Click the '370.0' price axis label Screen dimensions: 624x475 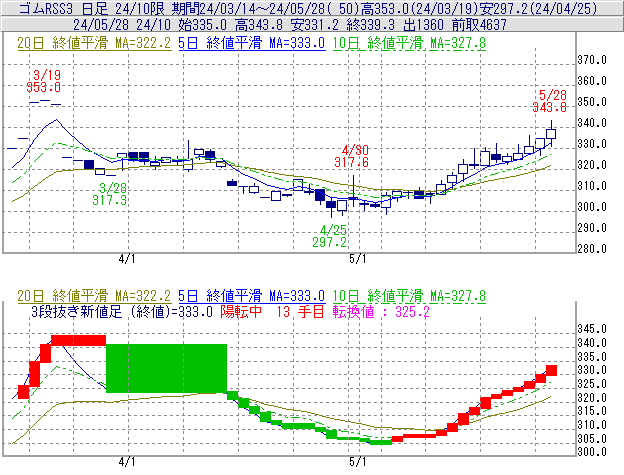click(592, 60)
